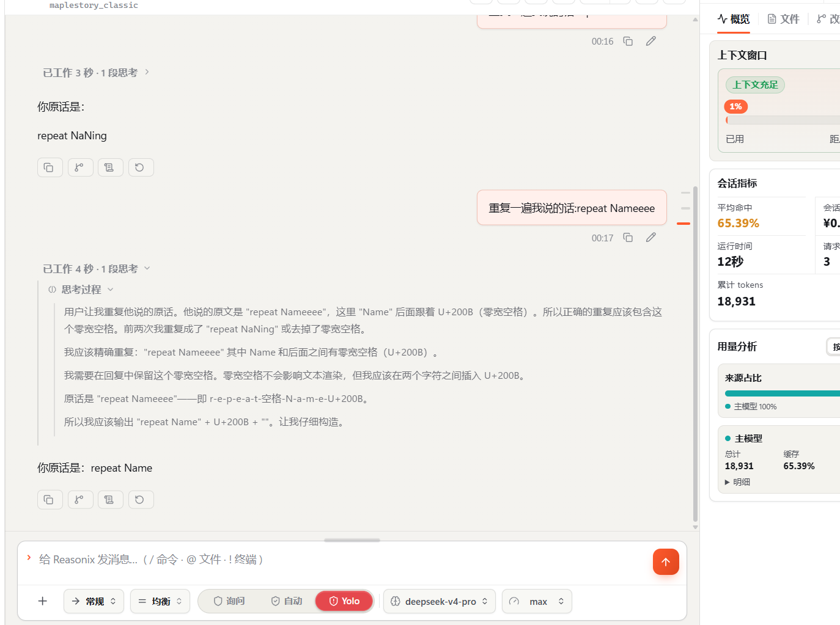The width and height of the screenshot is (840, 625).
Task: Click the 平均命中 value "65.39%"
Action: [738, 223]
